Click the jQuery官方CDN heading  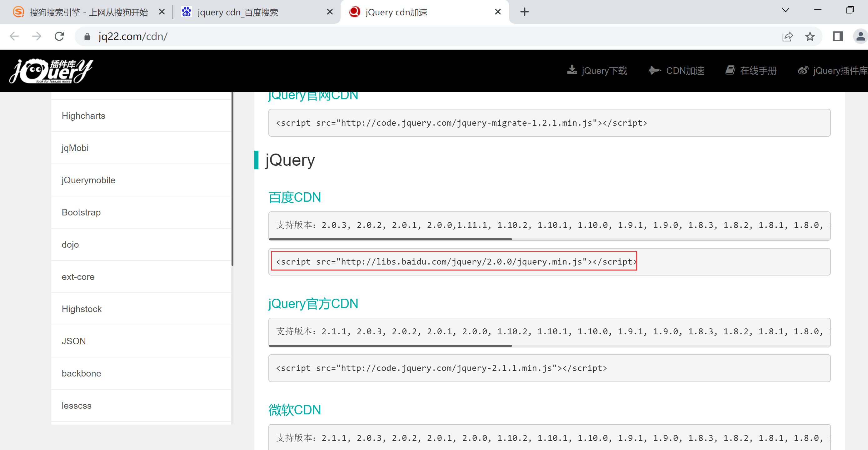click(x=313, y=304)
